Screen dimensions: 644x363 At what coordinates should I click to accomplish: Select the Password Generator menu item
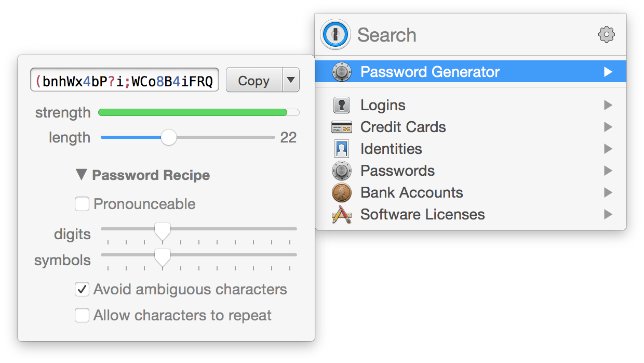[430, 72]
